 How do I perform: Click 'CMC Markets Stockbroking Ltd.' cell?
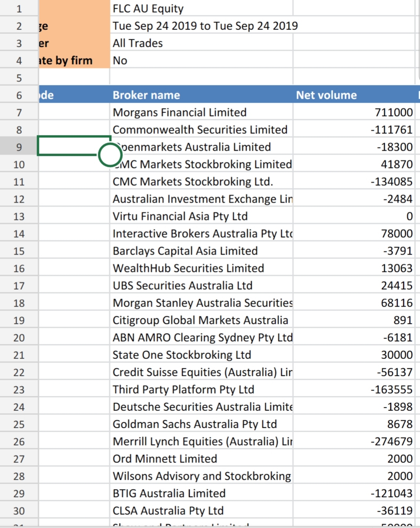[x=201, y=182]
